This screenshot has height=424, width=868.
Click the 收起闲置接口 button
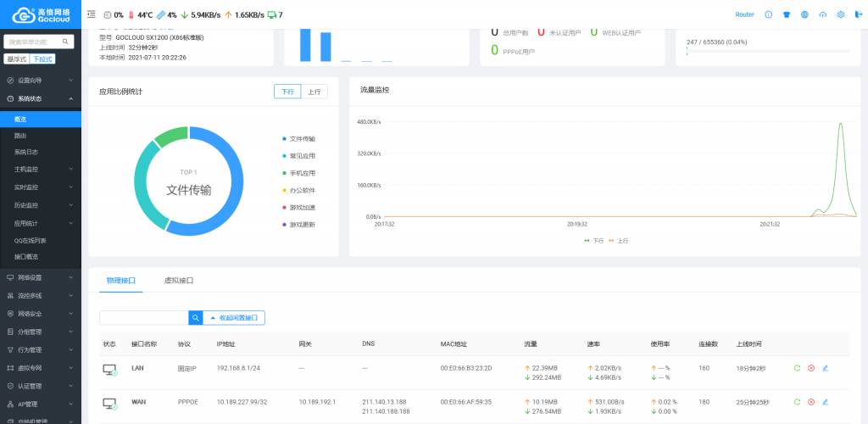[x=234, y=318]
